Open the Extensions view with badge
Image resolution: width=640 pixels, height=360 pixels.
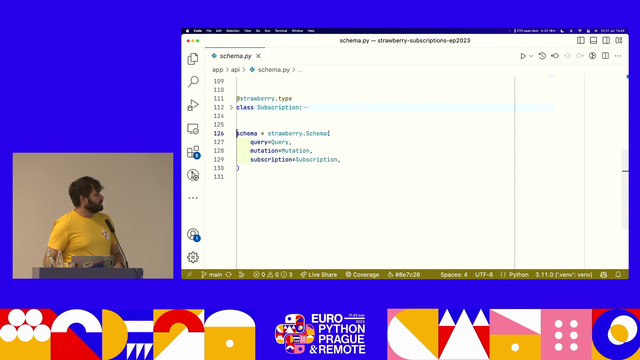[x=193, y=152]
